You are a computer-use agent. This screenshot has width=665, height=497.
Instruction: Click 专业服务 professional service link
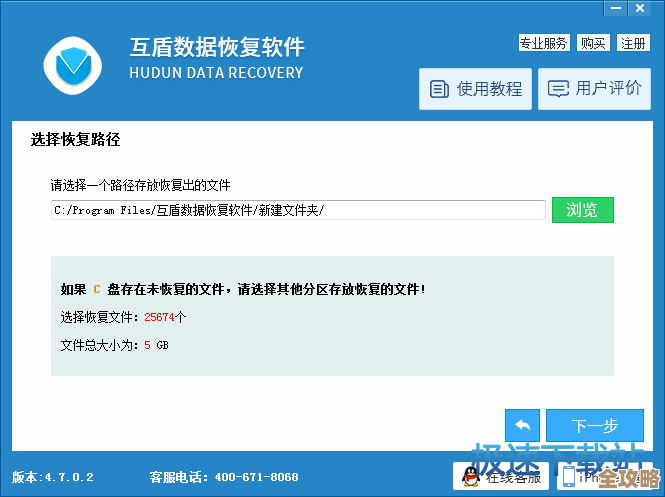tap(544, 43)
